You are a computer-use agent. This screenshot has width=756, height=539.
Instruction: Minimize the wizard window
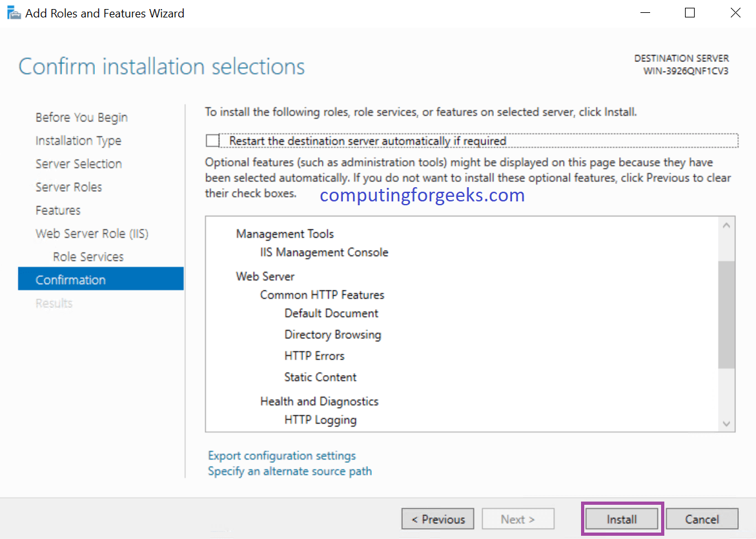(x=644, y=13)
